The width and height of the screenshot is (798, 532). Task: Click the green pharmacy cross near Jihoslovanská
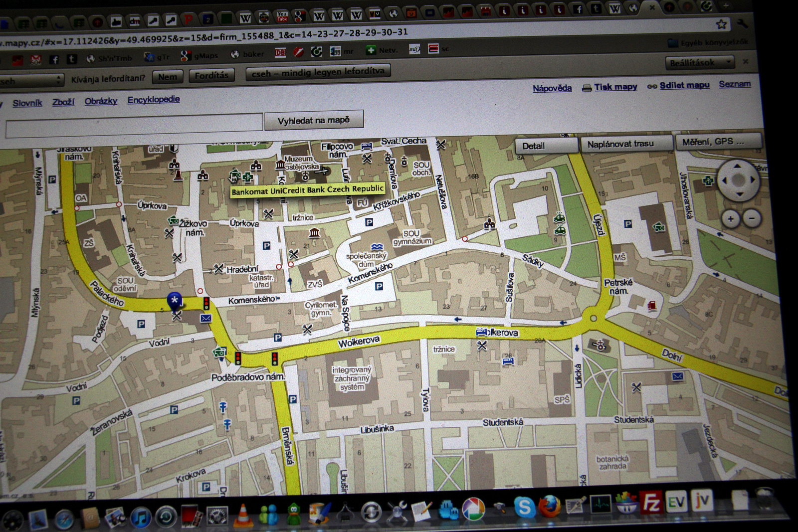[x=708, y=181]
